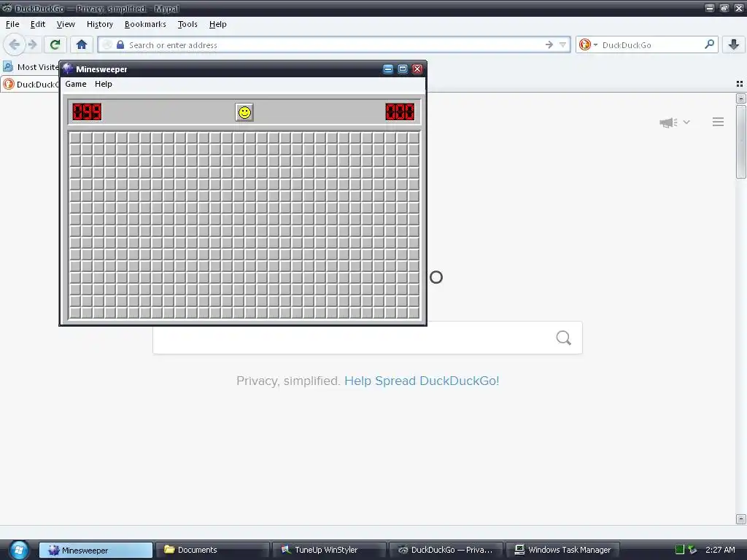
Task: Open the Windows Start orb
Action: click(x=19, y=550)
